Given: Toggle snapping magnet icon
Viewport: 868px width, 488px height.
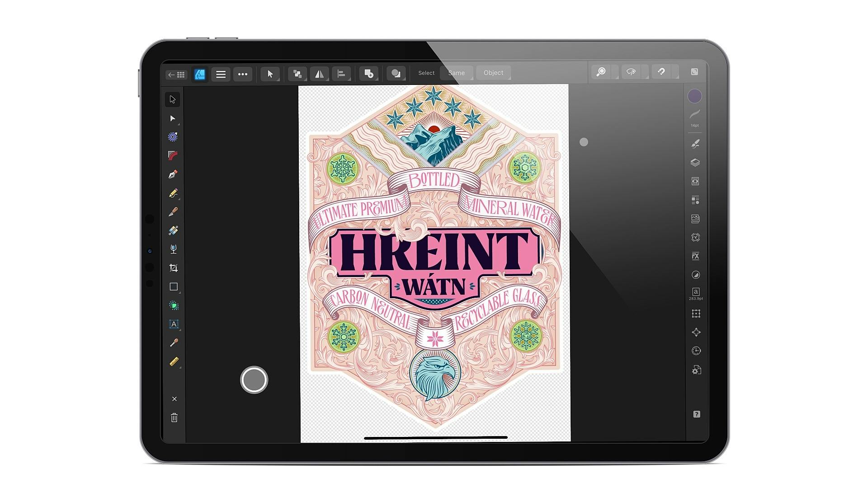Looking at the screenshot, I should coord(661,72).
